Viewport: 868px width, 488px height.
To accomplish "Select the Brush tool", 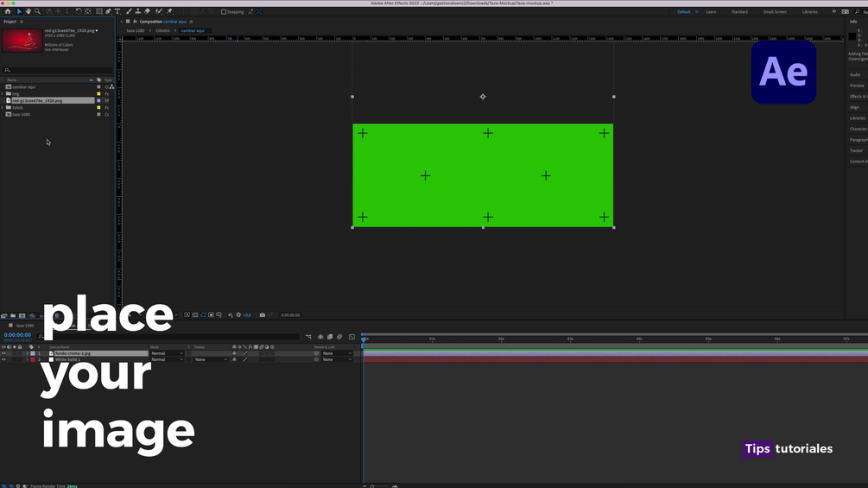I will pos(129,11).
